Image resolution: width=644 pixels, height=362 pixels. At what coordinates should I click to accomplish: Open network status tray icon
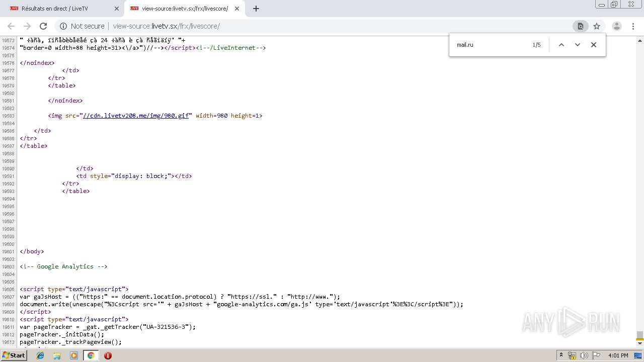tap(572, 355)
